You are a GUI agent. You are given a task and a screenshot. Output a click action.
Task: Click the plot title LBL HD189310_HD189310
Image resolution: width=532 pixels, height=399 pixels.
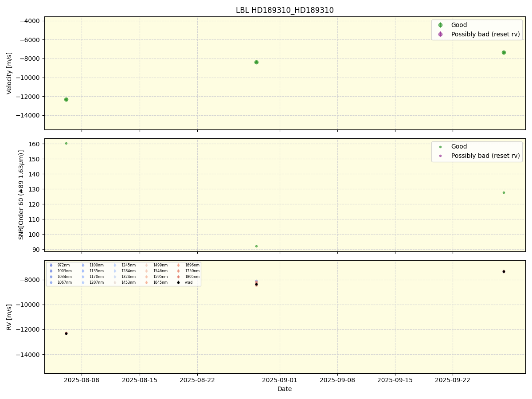click(285, 10)
